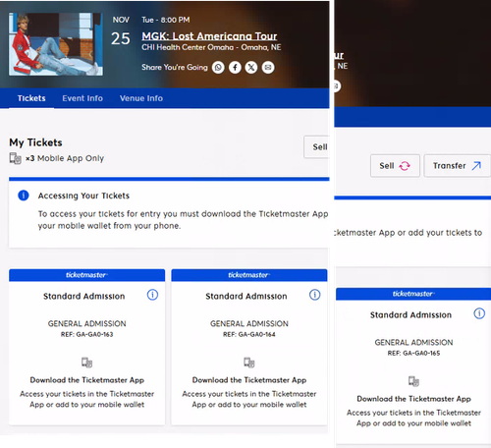Image resolution: width=491 pixels, height=448 pixels.
Task: Click the Transfer button
Action: pos(457,166)
